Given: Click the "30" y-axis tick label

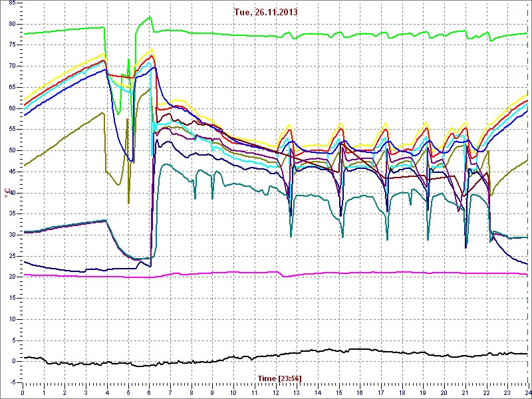Looking at the screenshot, I should tap(12, 235).
